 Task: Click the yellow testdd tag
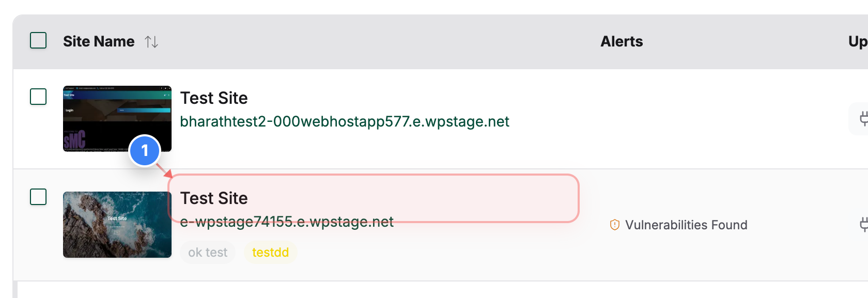click(x=270, y=252)
